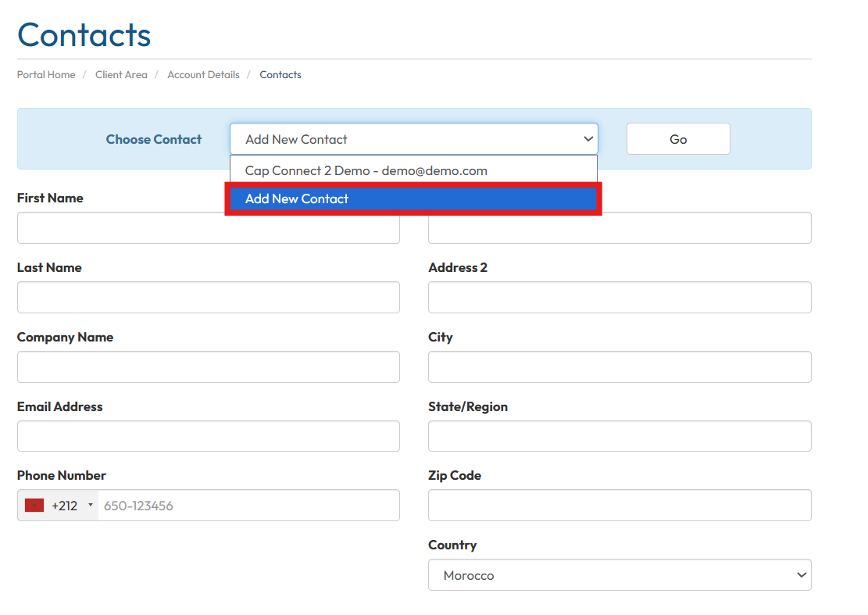Navigate to Portal Home breadcrumb

click(x=46, y=75)
